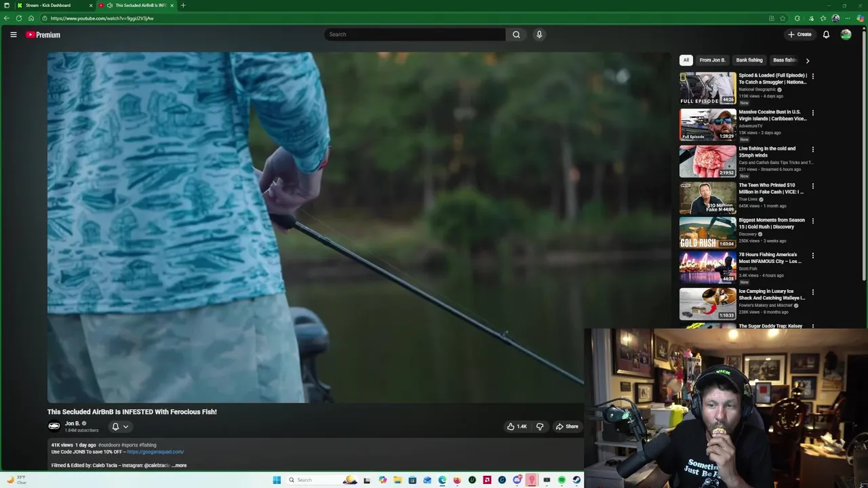
Task: Open Massive Cocaine Bust video thumbnail
Action: coord(707,125)
